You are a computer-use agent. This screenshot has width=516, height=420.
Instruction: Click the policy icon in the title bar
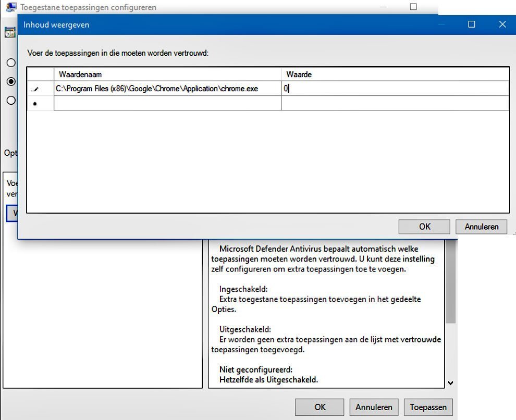[x=11, y=7]
